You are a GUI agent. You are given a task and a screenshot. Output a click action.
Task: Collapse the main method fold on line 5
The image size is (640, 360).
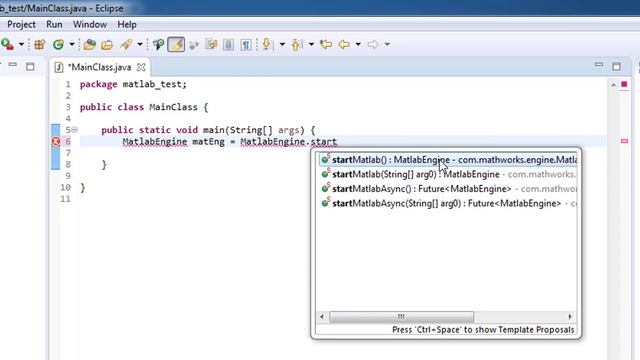(x=74, y=130)
